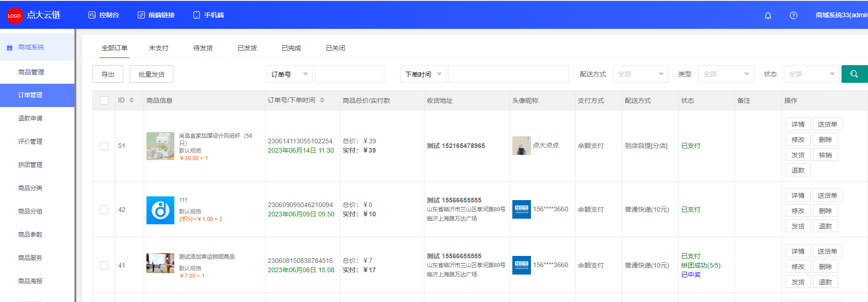
Task: Click avatar in order 41 row
Action: 522,265
